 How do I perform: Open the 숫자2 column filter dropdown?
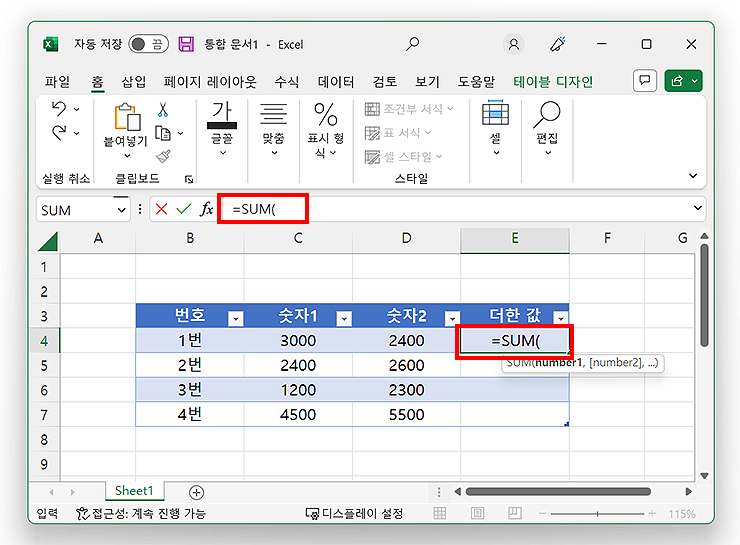click(452, 319)
